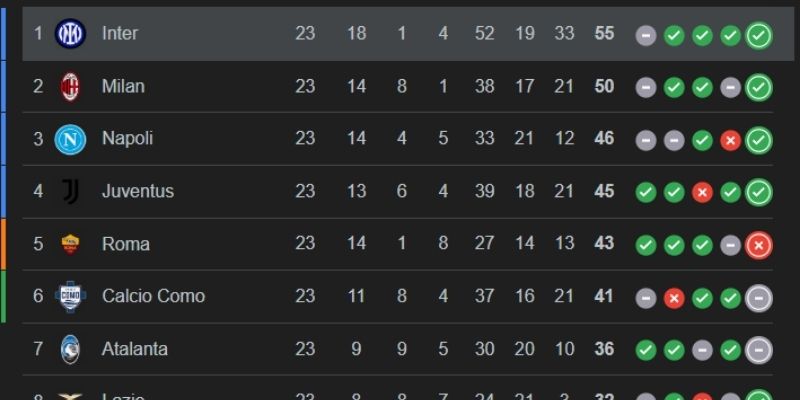
Task: Open Roma's latest loss result icon
Action: tap(759, 245)
